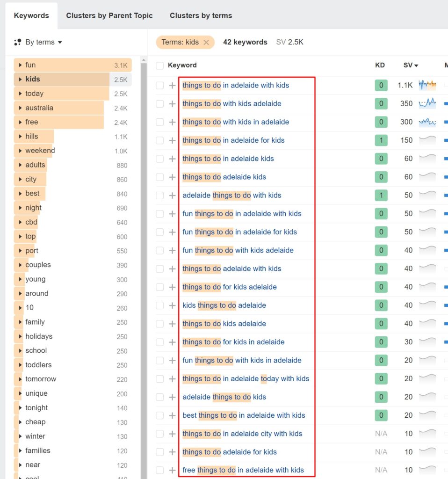Check the box for 'things to do with kids adelaide'
This screenshot has height=479, width=448.
tap(160, 104)
